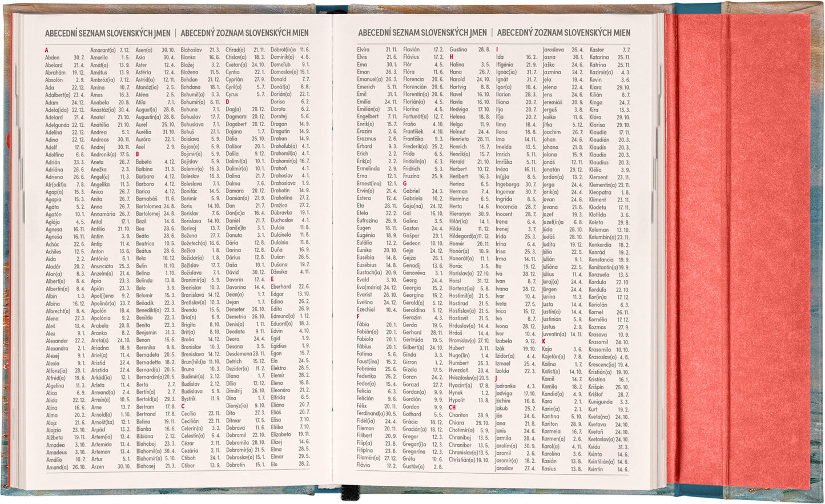Select the name Anastáz(ia)
825x504 pixels.
[103, 110]
